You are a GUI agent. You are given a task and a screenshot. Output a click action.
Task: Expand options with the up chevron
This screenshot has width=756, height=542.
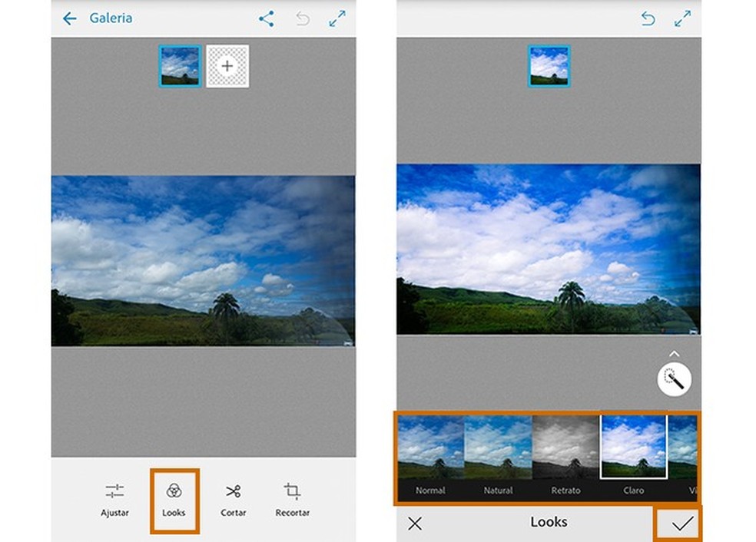point(674,354)
